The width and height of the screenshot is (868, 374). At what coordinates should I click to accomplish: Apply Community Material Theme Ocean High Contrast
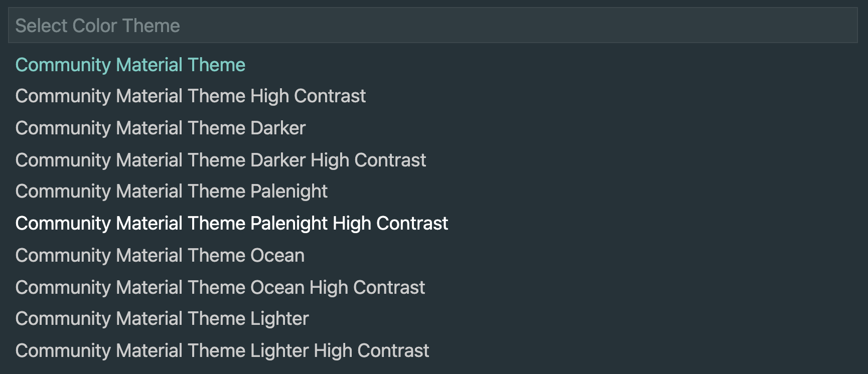point(220,288)
